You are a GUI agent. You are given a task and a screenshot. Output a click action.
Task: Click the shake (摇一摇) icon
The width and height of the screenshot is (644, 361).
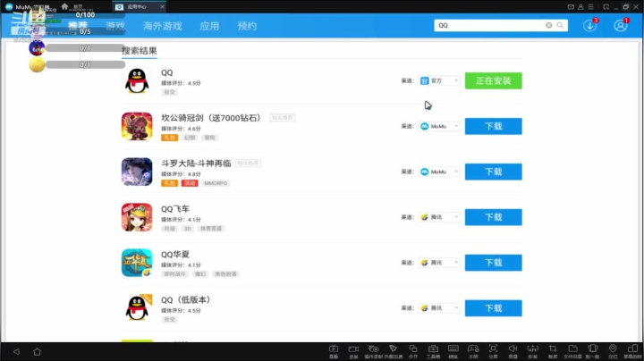click(593, 351)
